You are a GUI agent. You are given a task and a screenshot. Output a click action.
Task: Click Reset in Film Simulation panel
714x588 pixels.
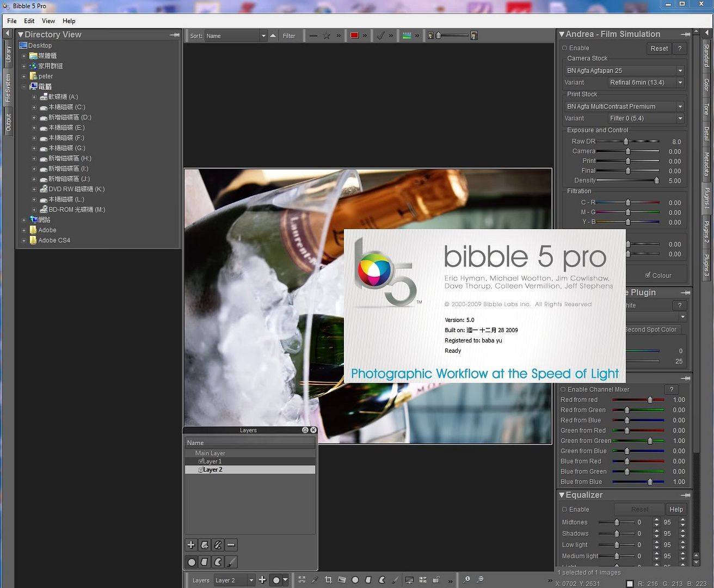659,48
